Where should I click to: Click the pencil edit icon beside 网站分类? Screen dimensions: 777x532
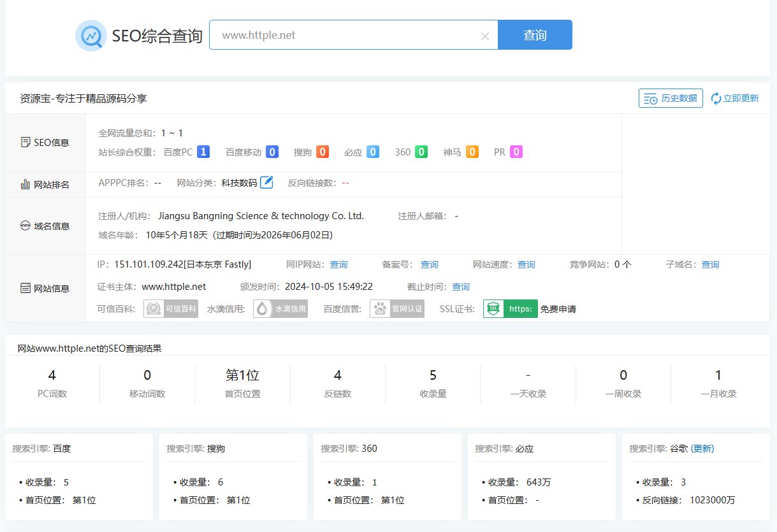267,182
